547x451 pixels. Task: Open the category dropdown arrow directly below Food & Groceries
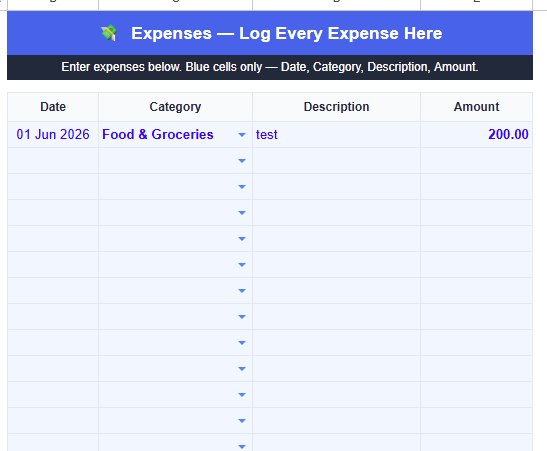coord(242,161)
